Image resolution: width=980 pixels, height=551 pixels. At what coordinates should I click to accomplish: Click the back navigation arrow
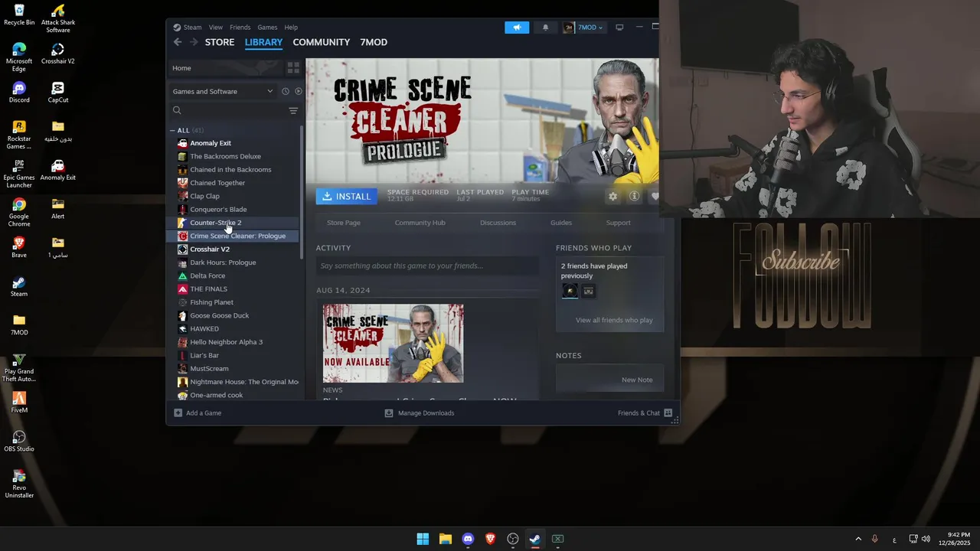point(178,42)
